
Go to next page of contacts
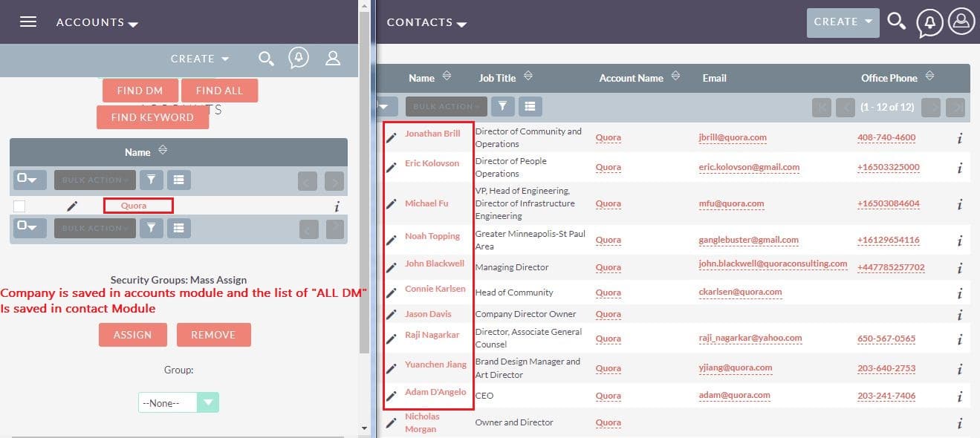click(932, 107)
